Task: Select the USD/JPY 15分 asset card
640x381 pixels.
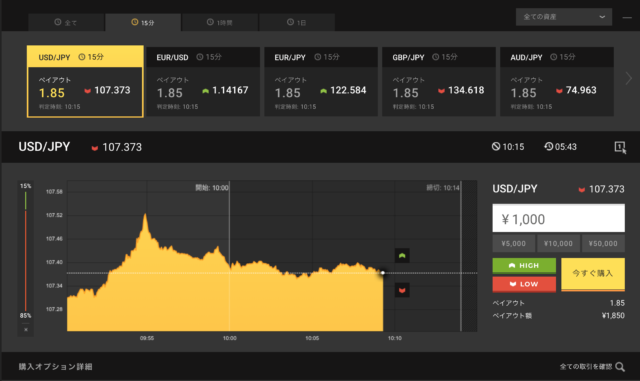Action: click(x=85, y=82)
